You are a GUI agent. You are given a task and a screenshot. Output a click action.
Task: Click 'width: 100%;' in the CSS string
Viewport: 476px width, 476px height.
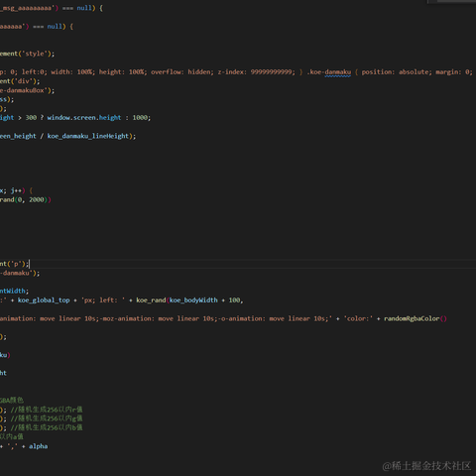pos(73,71)
